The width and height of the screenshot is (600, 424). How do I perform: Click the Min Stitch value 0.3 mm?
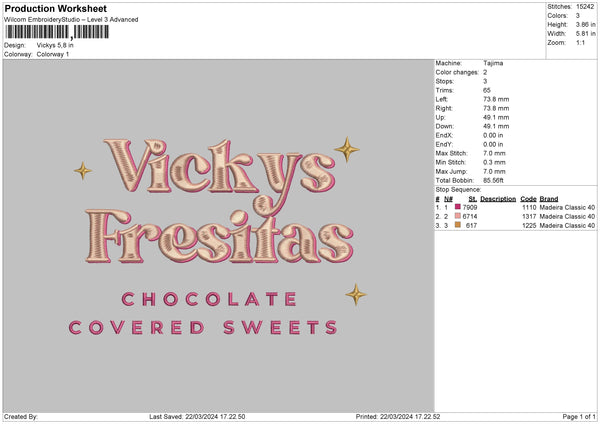(494, 163)
